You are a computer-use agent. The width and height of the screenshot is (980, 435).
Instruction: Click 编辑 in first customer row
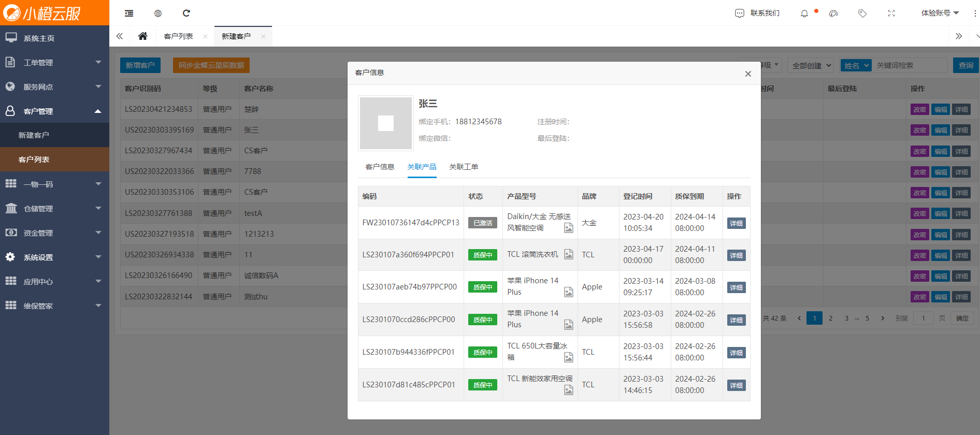[941, 109]
